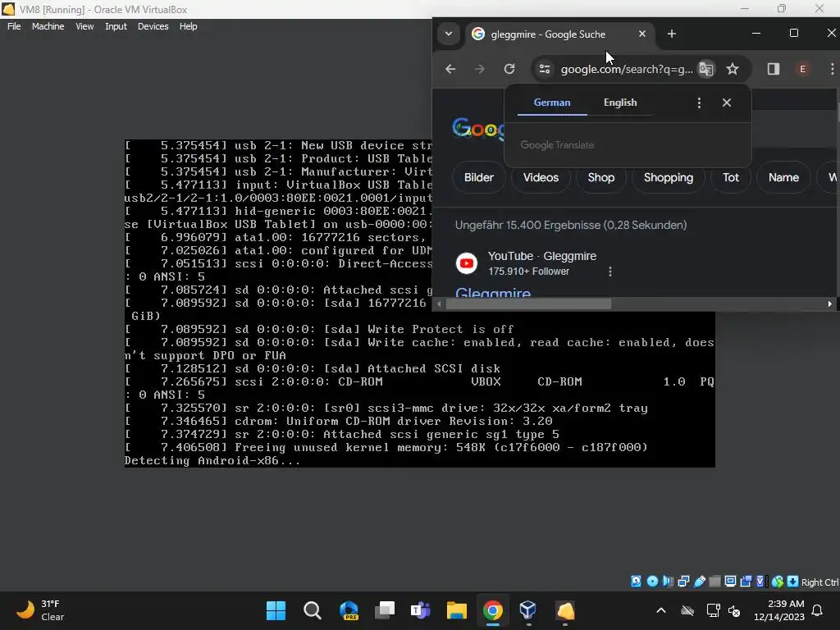Open the Devices menu in VirtualBox

click(x=153, y=26)
